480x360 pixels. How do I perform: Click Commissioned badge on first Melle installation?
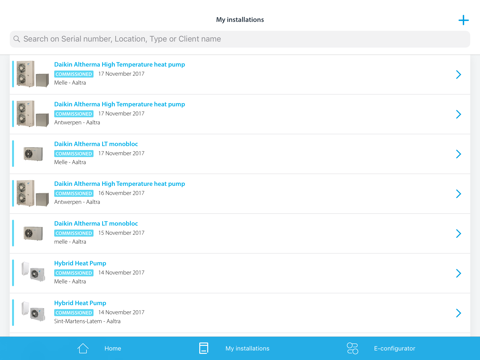[x=74, y=74]
